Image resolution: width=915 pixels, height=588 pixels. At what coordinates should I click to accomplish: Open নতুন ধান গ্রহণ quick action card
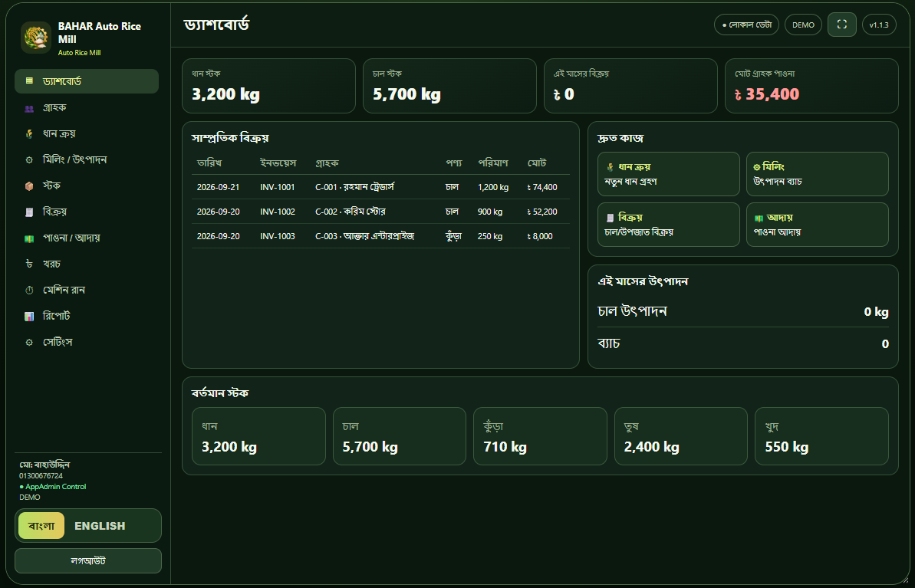click(669, 174)
